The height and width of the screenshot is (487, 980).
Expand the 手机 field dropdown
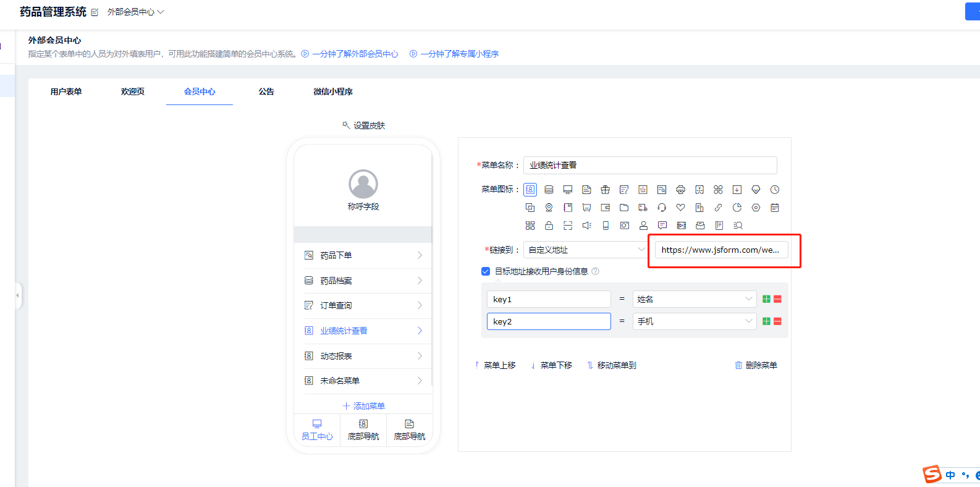click(694, 321)
